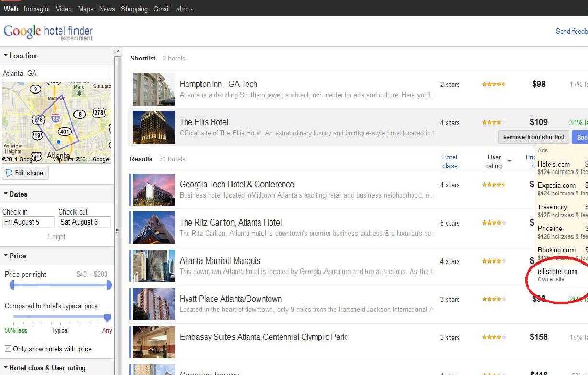Enable Only show hotels with price checkbox
The width and height of the screenshot is (588, 375).
tap(8, 349)
